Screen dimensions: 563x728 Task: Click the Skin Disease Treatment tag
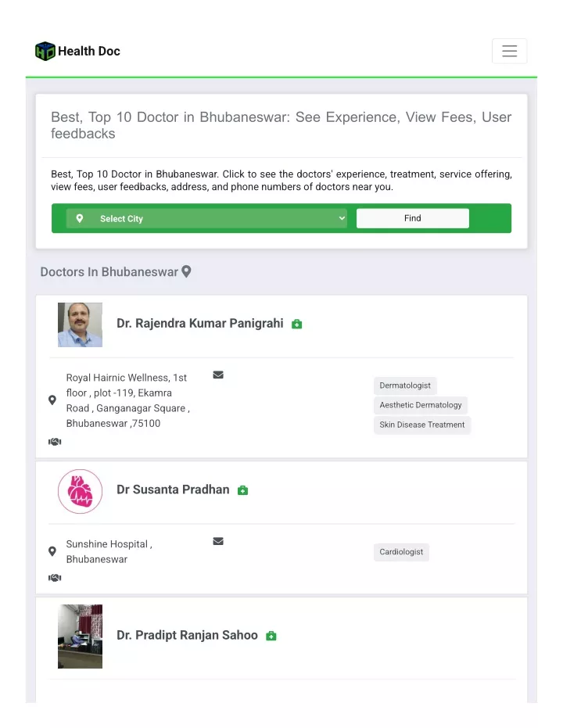pos(422,425)
